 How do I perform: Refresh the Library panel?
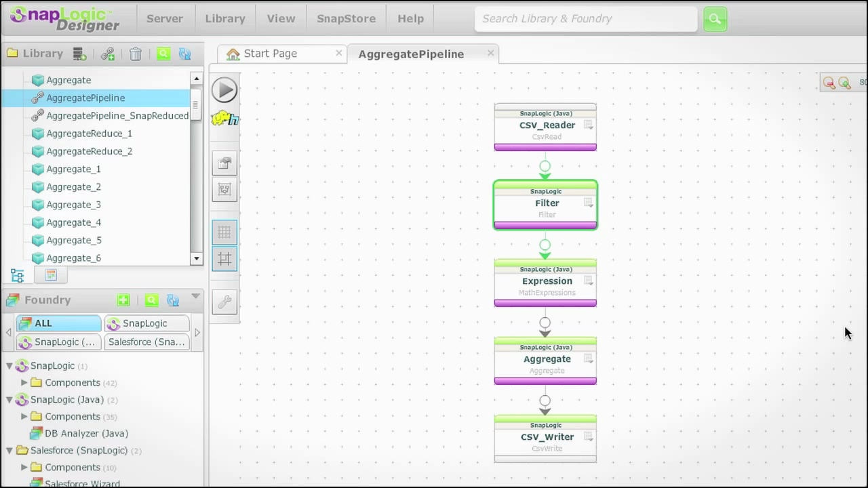point(184,54)
